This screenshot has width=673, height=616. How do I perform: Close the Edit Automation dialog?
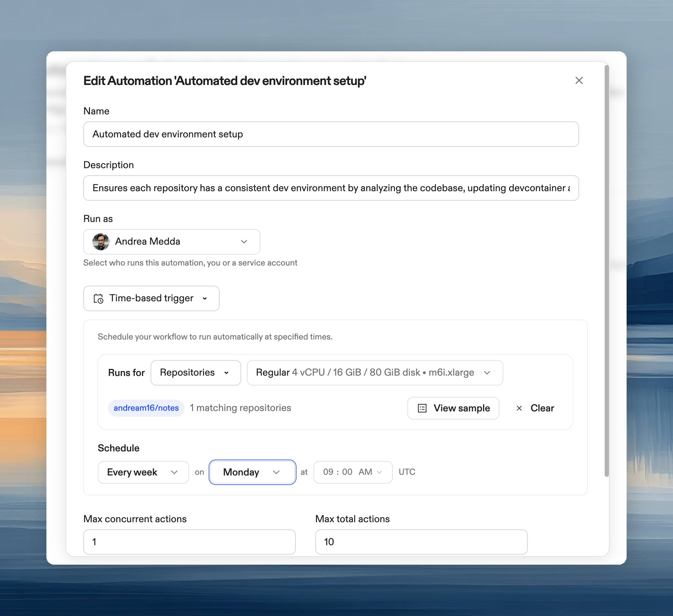[579, 80]
